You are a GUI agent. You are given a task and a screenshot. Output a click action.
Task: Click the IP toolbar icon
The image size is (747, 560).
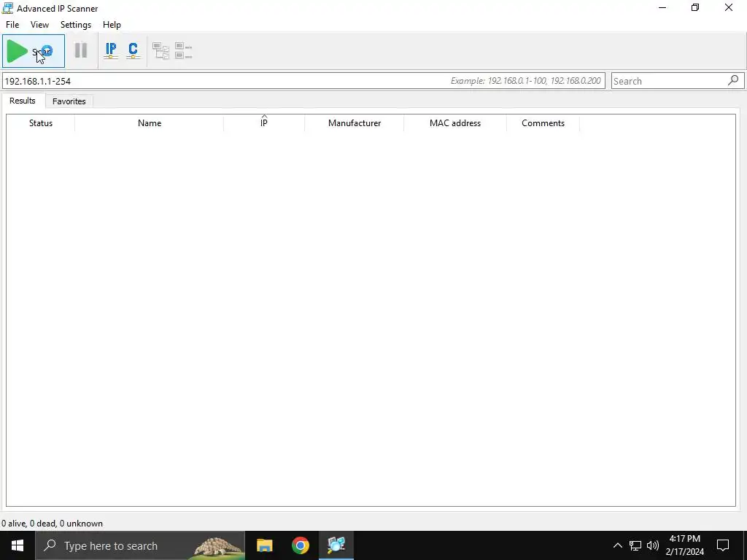pyautogui.click(x=111, y=50)
